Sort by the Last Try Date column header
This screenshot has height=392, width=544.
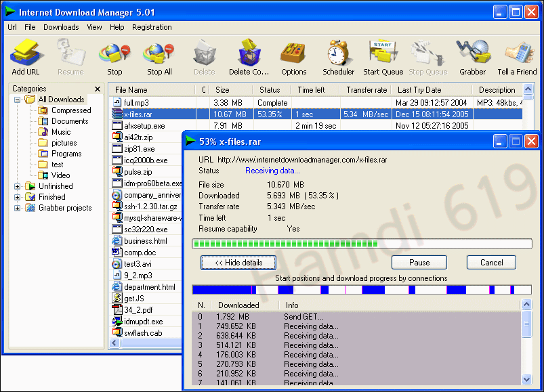tap(432, 90)
